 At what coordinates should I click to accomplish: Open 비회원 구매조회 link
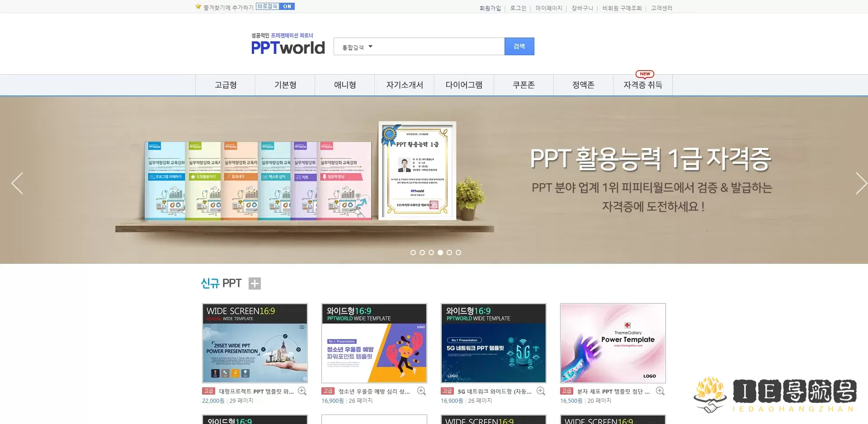click(622, 8)
